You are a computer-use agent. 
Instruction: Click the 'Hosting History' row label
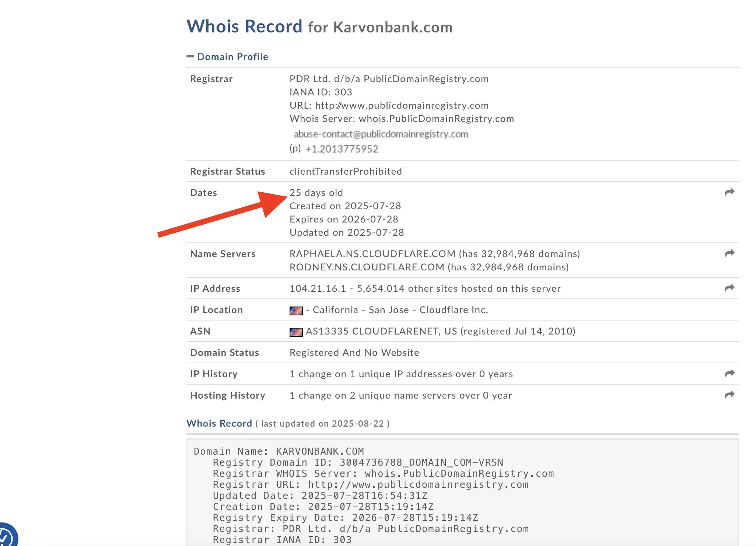pos(228,395)
